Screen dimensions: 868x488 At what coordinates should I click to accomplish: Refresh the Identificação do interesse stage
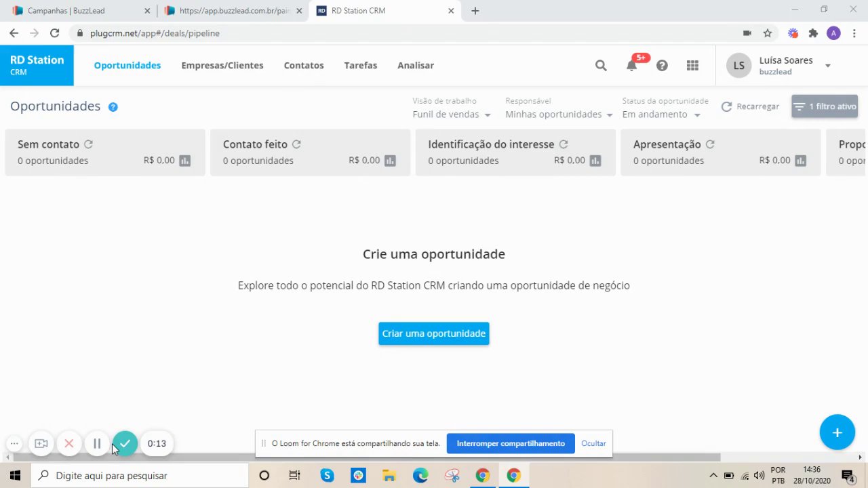tap(564, 144)
